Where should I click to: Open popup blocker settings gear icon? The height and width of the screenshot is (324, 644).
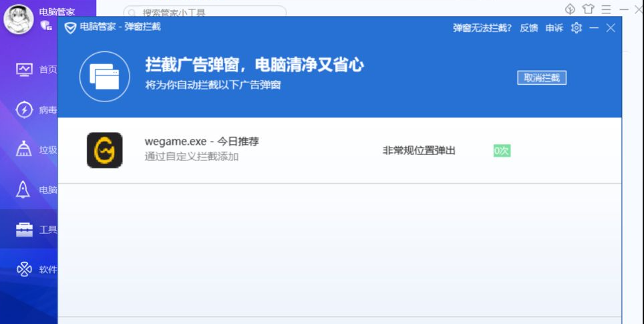pos(577,27)
